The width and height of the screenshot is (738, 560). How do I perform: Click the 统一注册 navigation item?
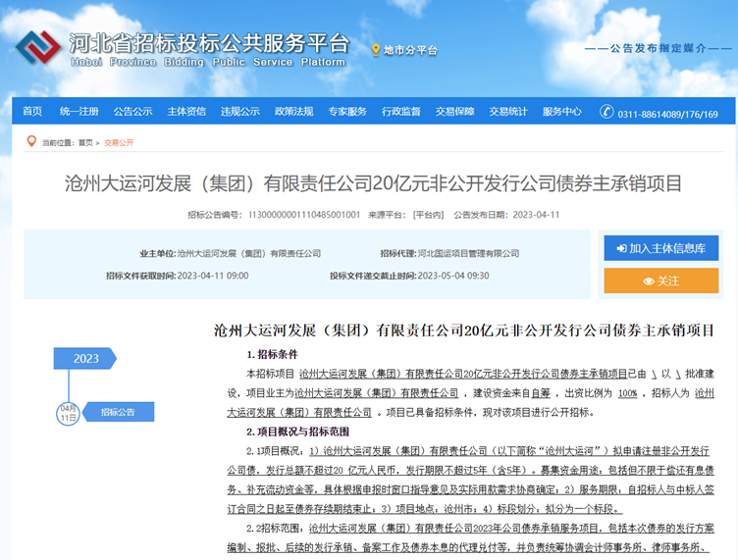(x=79, y=112)
